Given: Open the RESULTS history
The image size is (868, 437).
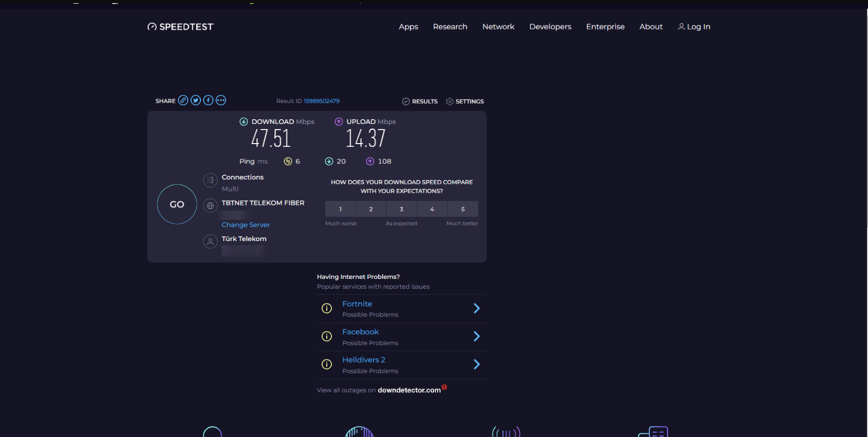Looking at the screenshot, I should (425, 102).
